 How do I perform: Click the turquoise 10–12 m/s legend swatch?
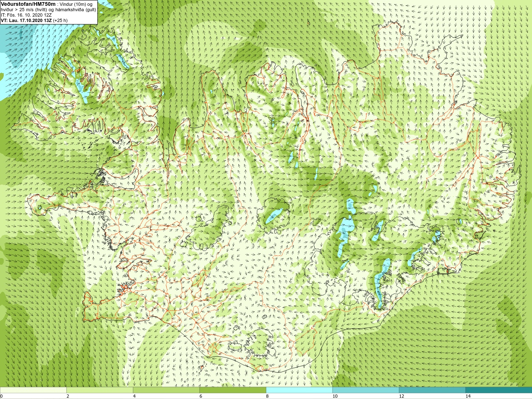point(366,390)
